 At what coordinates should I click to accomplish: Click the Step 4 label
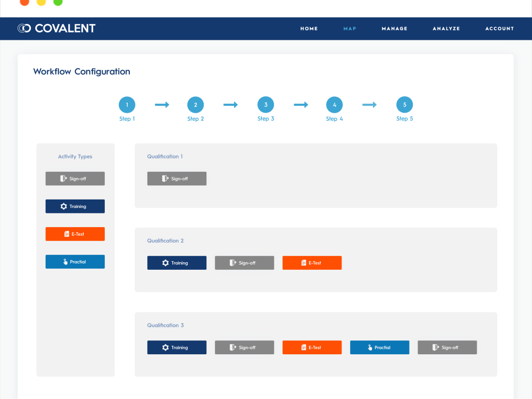point(334,119)
